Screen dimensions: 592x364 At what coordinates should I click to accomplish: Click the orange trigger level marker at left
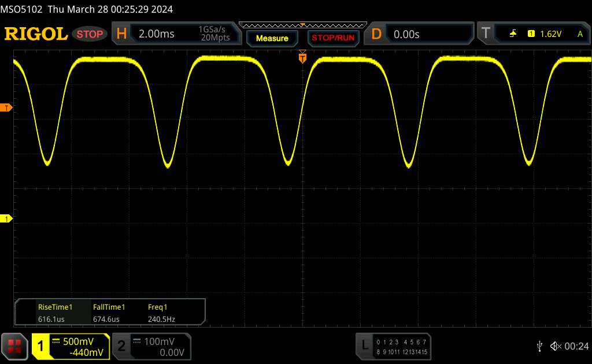[6, 108]
